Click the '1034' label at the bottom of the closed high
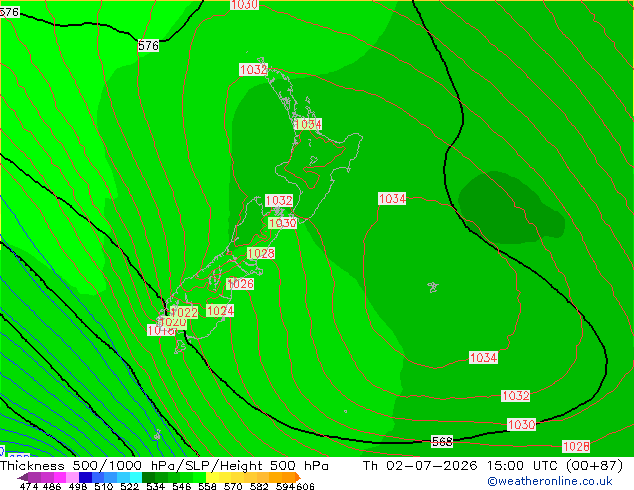The height and width of the screenshot is (490, 634). (x=483, y=358)
